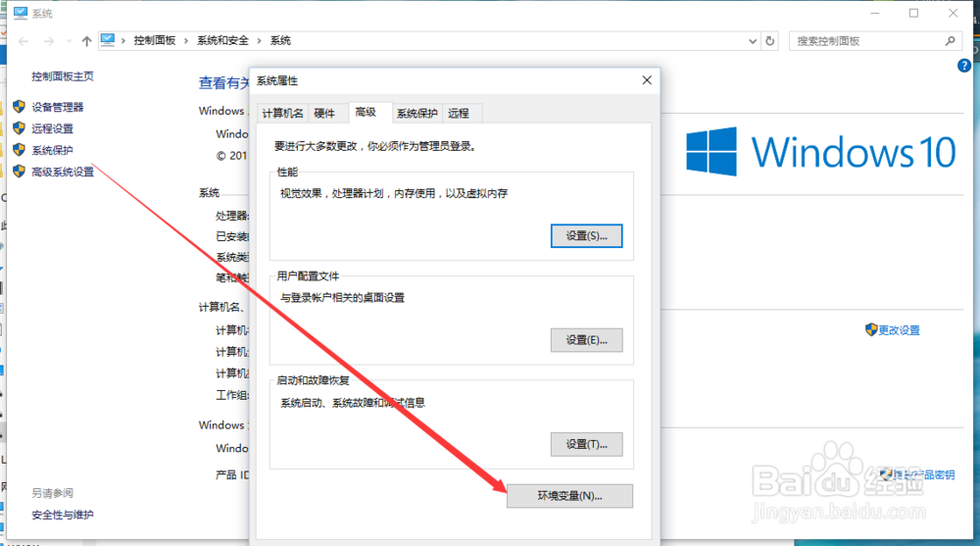
Task: Open Device Manager link in sidebar
Action: [x=58, y=107]
